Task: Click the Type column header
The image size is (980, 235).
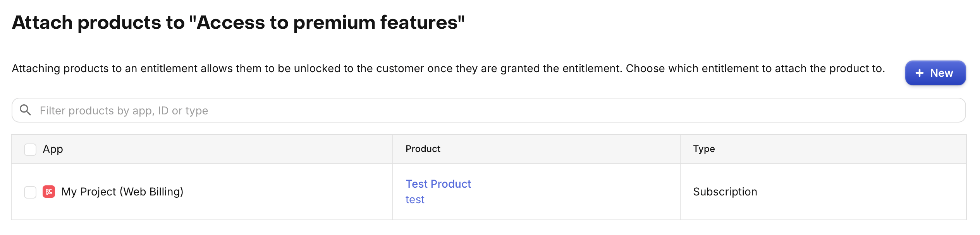Action: coord(704,149)
